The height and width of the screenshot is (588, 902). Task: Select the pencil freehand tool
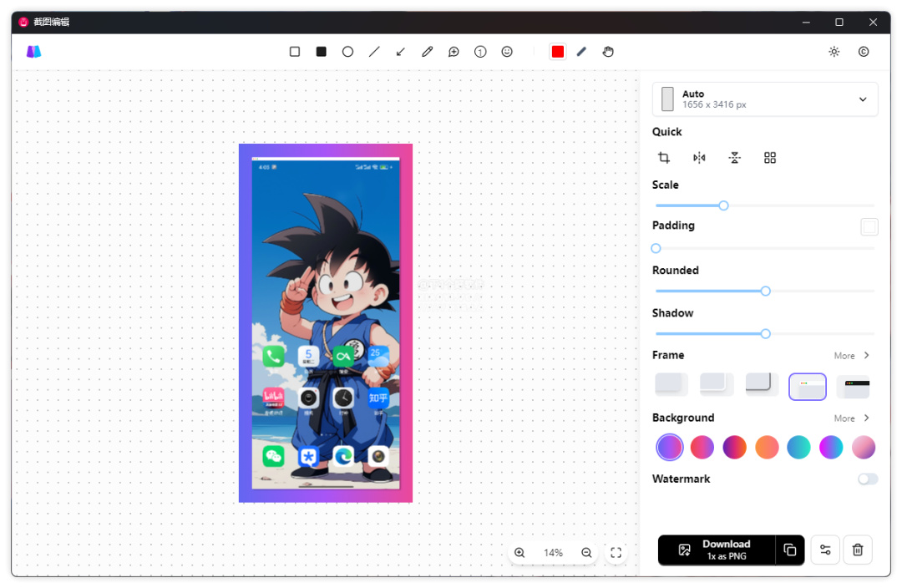(x=427, y=52)
